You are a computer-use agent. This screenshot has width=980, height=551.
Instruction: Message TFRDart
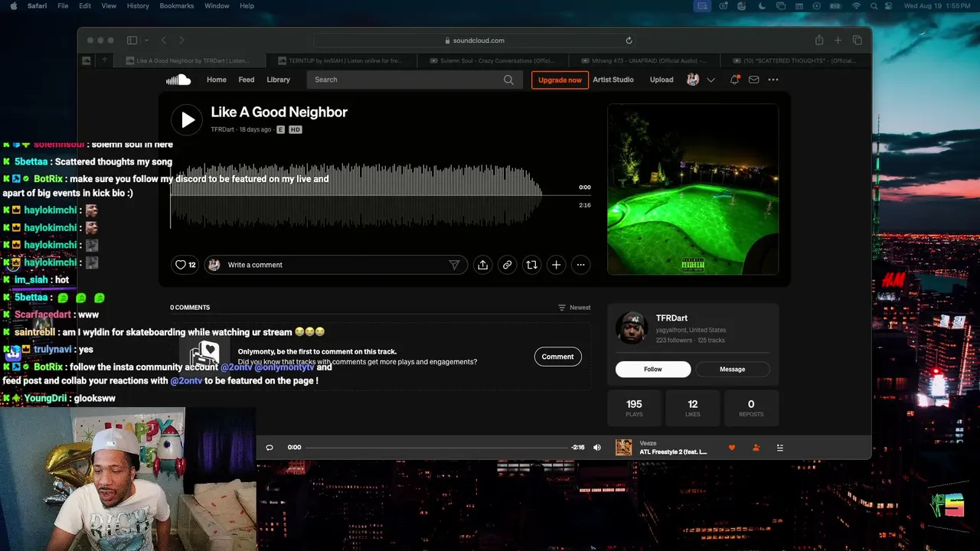pyautogui.click(x=732, y=369)
